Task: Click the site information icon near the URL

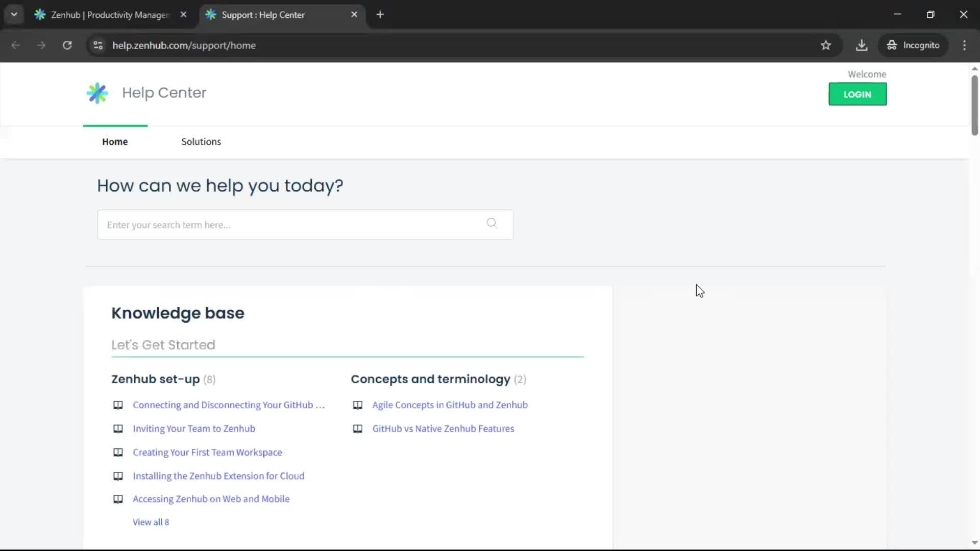Action: tap(97, 45)
